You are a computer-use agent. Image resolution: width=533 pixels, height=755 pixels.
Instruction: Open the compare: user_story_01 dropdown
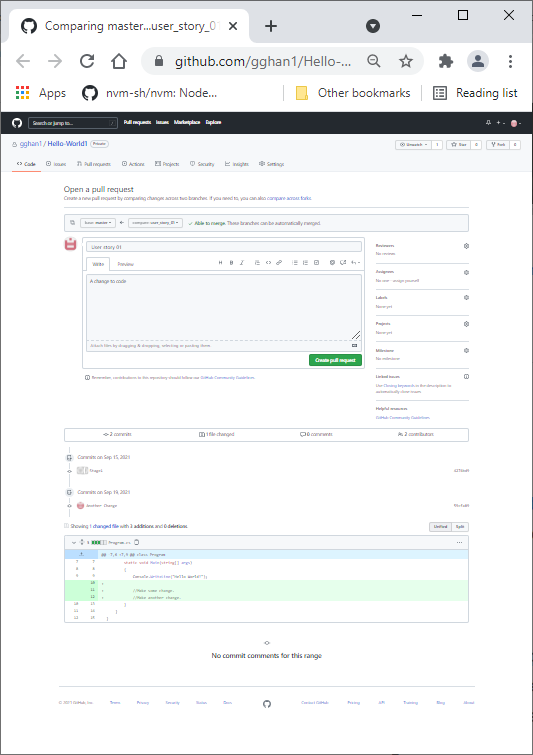[156, 223]
